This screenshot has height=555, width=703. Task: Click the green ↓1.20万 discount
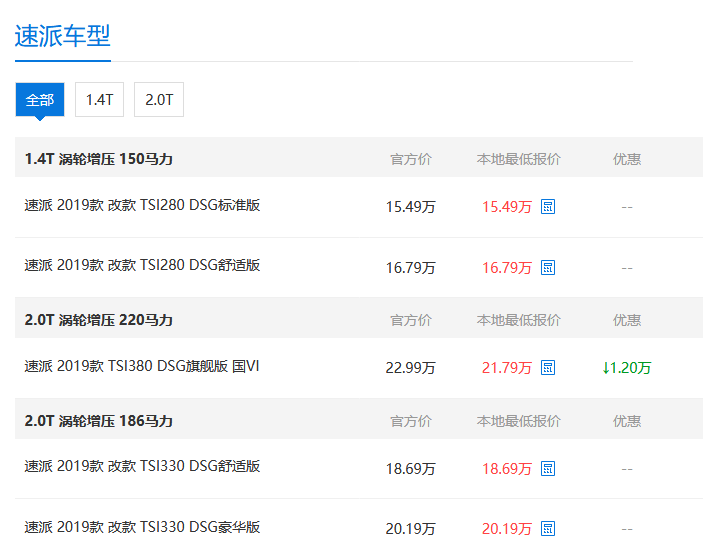627,368
